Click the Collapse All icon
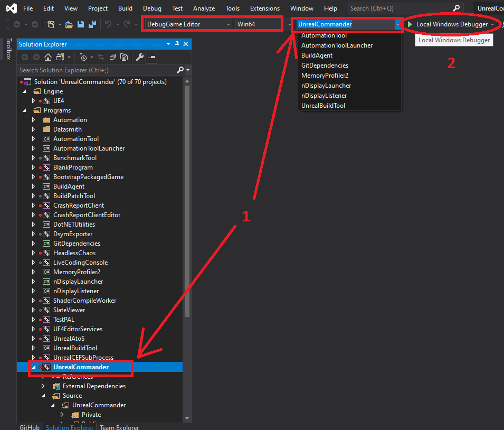 (112, 57)
